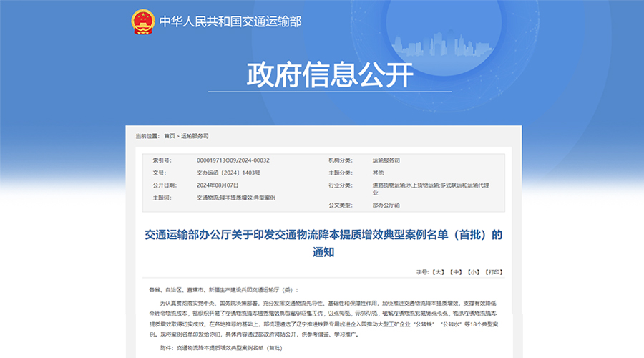Click the subject keywords 交通物流;降本提质增效;典型案例
Image resolution: width=644 pixels, height=358 pixels.
(235, 198)
